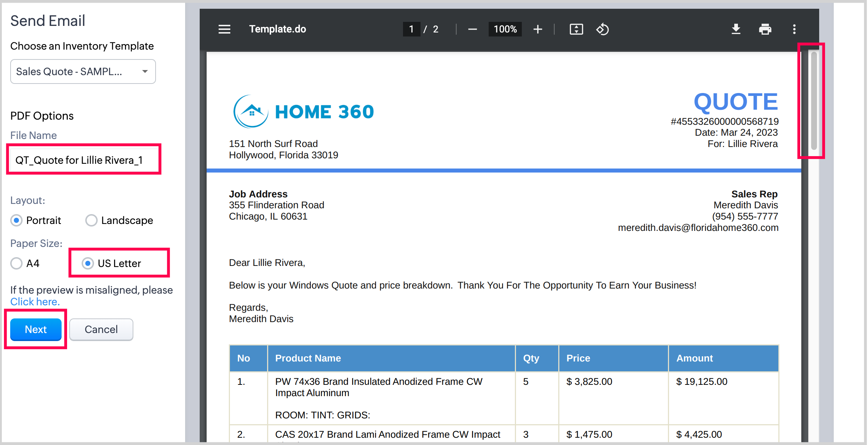Select Landscape layout option
Screen dimensions: 868x445
point(91,220)
